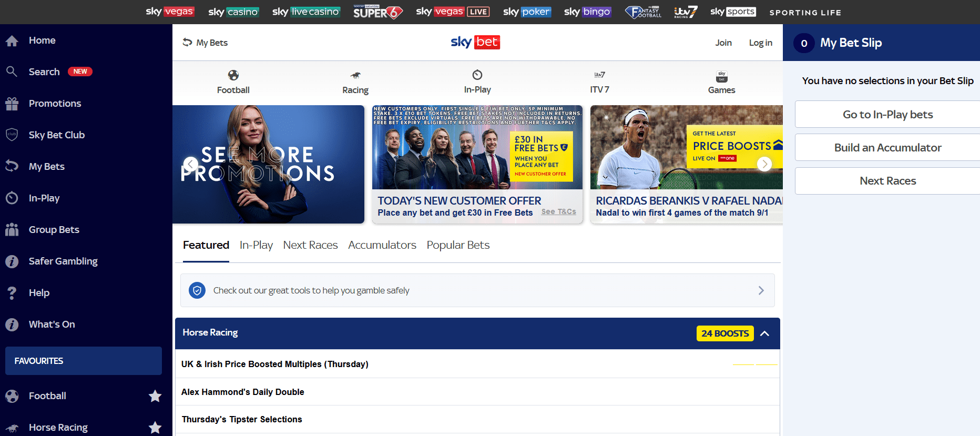Open the ITV7 Racing logo in top bar
This screenshot has height=436, width=980.
coord(686,12)
